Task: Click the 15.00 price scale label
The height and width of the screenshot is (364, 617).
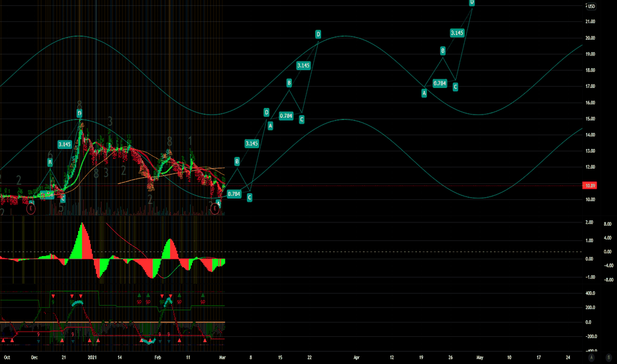Action: (x=591, y=119)
